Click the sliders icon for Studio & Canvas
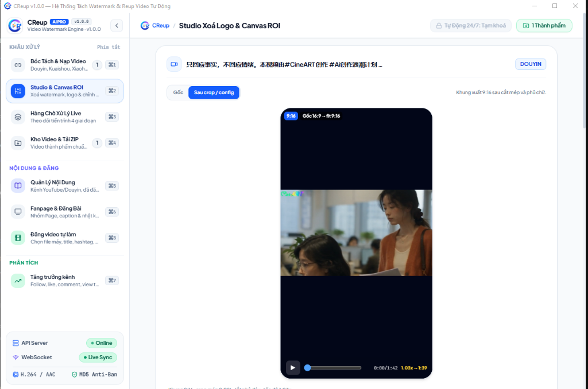 pos(18,91)
